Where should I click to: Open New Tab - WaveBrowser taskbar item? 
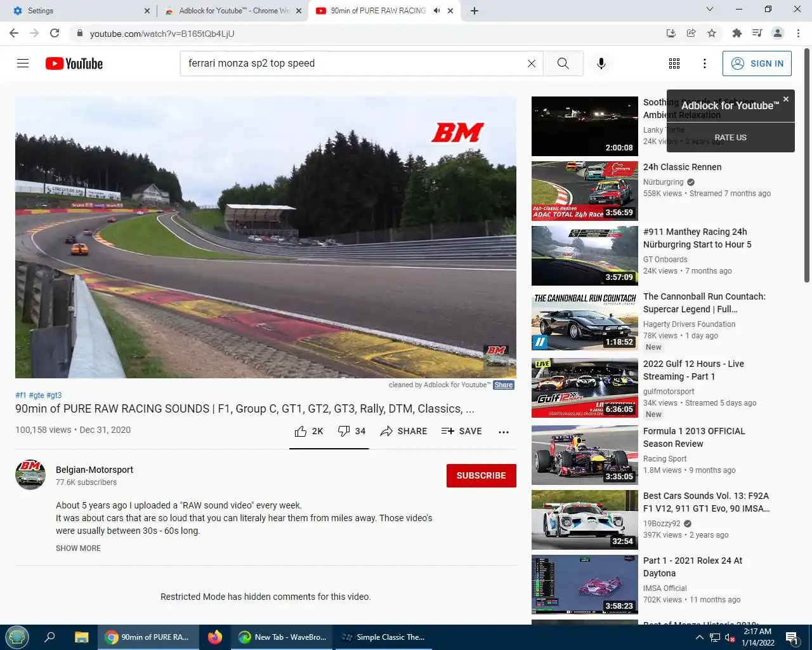[283, 637]
